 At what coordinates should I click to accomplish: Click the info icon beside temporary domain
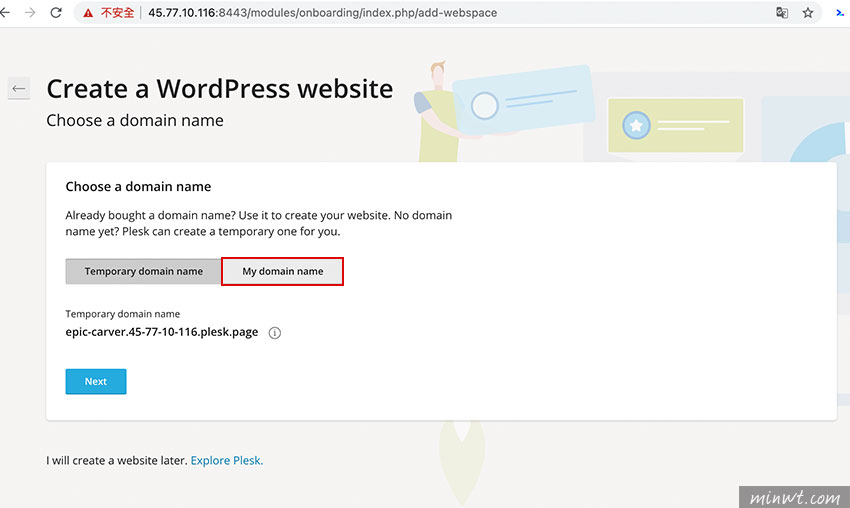(275, 333)
